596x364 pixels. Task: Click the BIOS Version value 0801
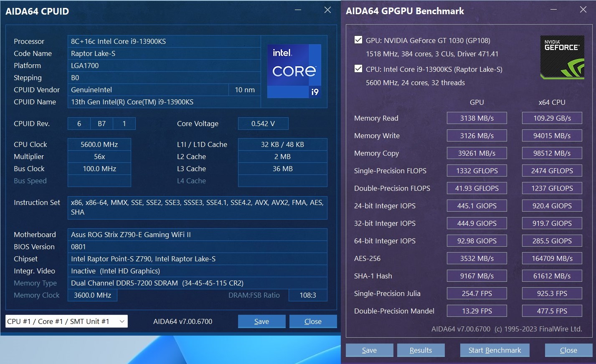197,247
